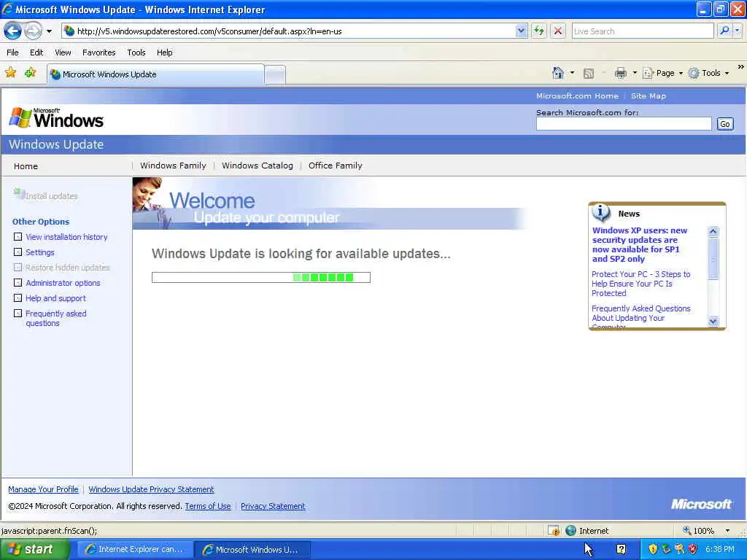The image size is (747, 560).
Task: Refresh the page with the green arrows icon
Action: point(539,31)
